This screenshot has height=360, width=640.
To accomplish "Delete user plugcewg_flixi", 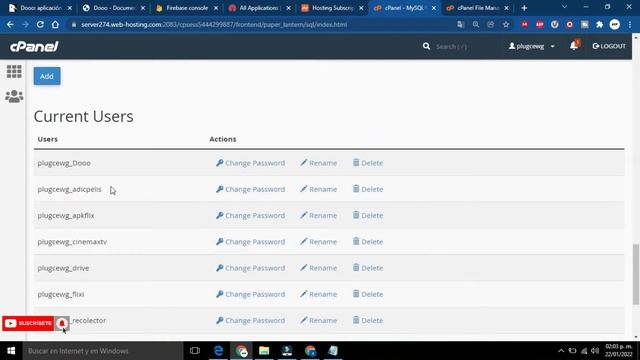I will pyautogui.click(x=368, y=294).
